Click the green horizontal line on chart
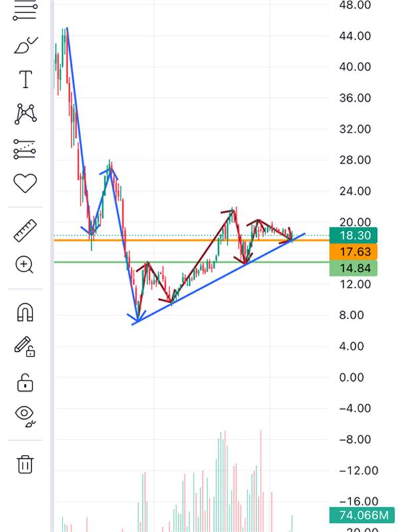 click(x=192, y=262)
